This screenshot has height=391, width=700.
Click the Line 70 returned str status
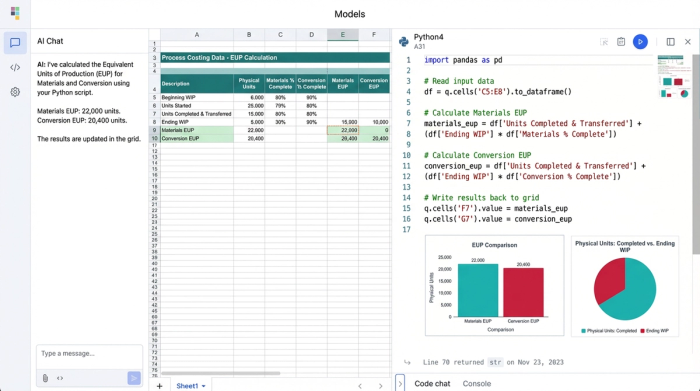pyautogui.click(x=493, y=362)
